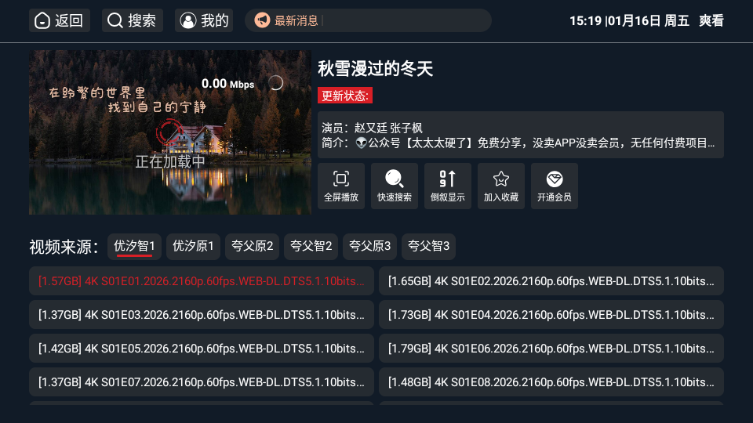Open the 简介 description text
Screen dimensions: 753x423
pyautogui.click(x=518, y=143)
